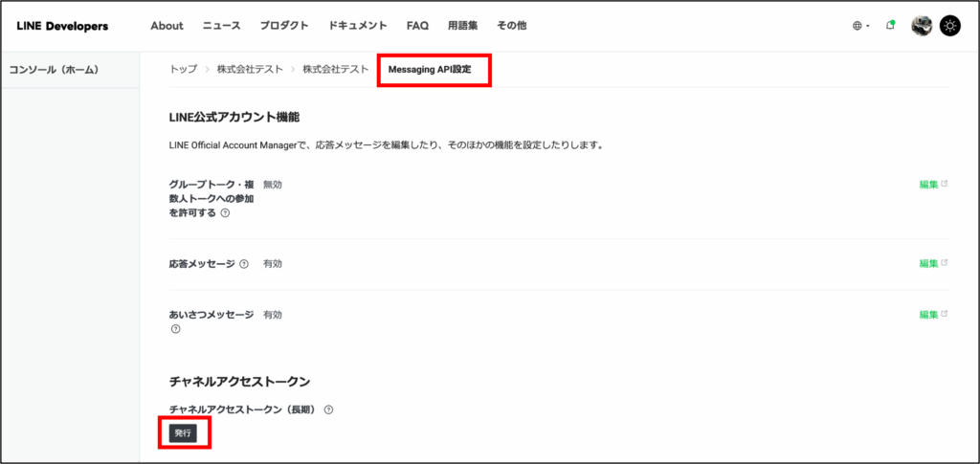Click the first 株式会社テスト breadcrumb link
980x464 pixels.
[250, 69]
